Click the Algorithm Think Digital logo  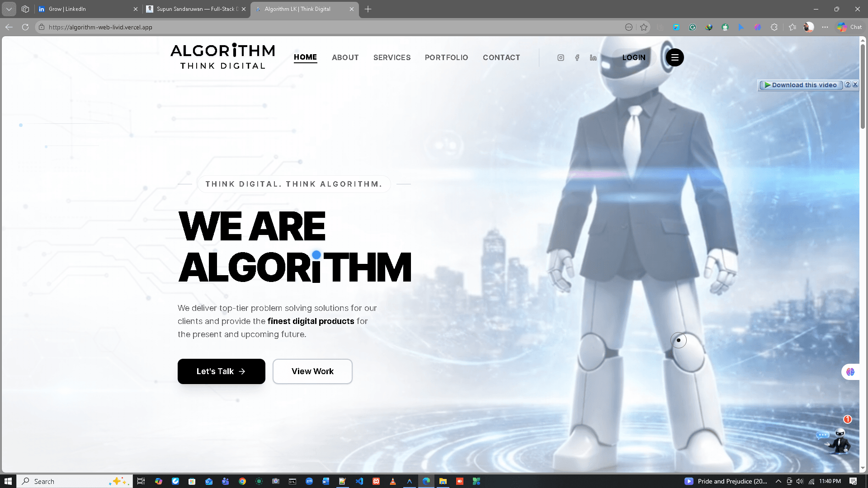[222, 56]
